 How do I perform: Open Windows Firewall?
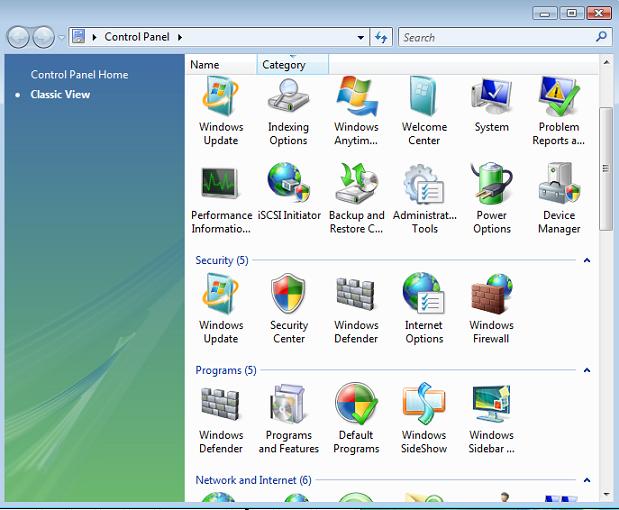pyautogui.click(x=491, y=309)
